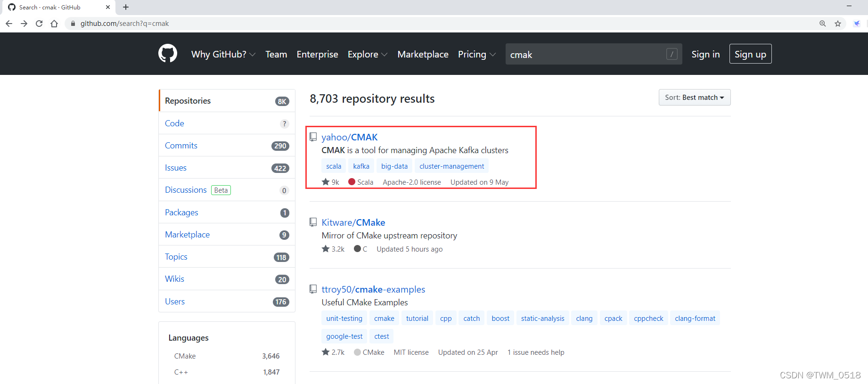The height and width of the screenshot is (384, 868).
Task: Click the cpack topic tag
Action: point(614,319)
